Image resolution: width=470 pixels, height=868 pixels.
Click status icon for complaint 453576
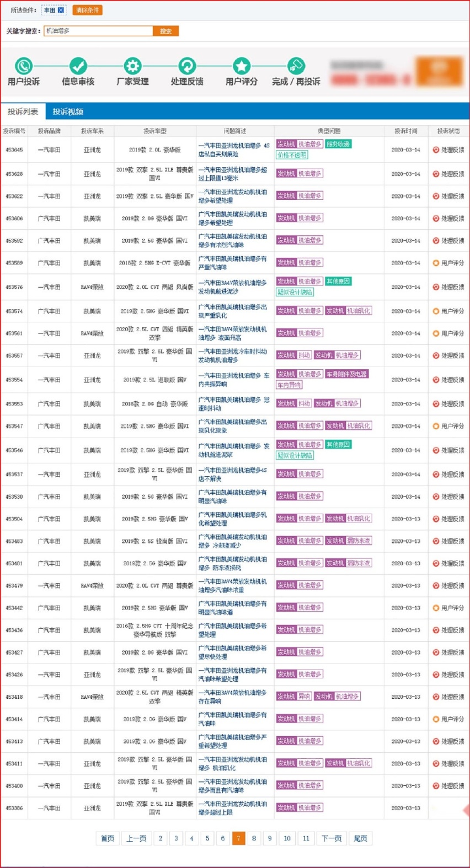(436, 287)
